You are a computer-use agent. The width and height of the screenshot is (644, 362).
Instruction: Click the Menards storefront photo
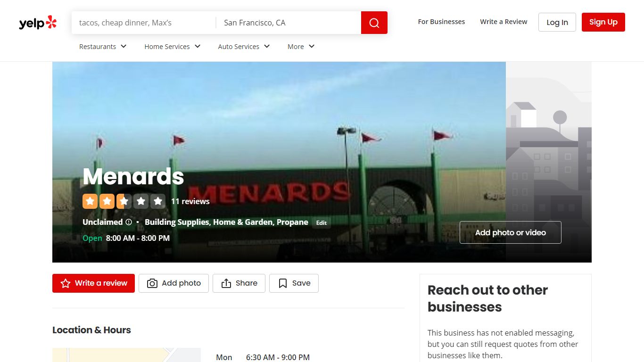[x=279, y=162]
